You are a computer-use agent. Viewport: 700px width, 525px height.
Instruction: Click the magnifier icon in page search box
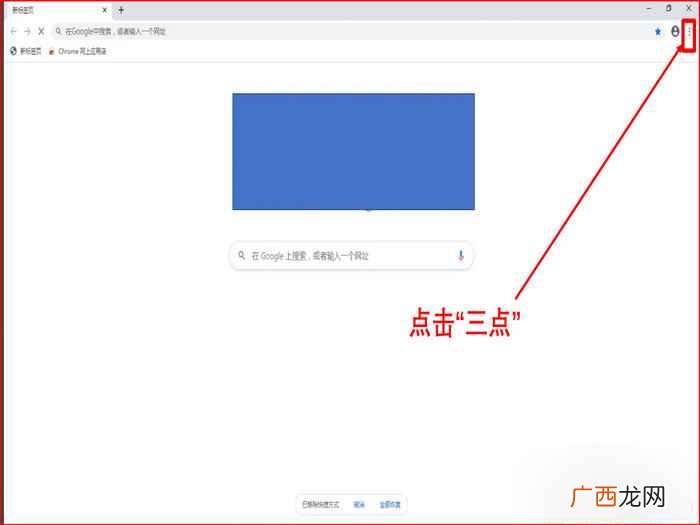click(242, 255)
